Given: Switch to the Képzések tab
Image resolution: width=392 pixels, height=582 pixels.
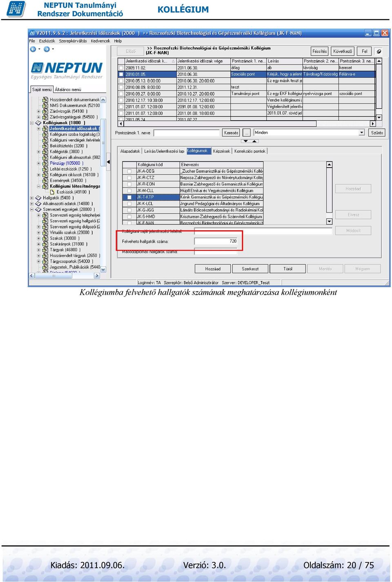Looking at the screenshot, I should [x=221, y=151].
